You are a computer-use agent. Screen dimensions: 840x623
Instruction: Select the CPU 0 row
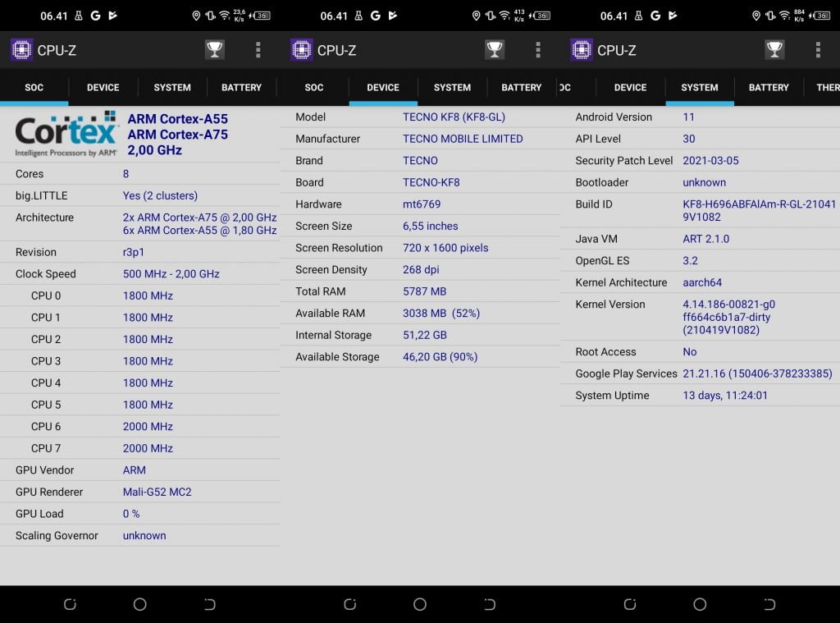tap(139, 295)
